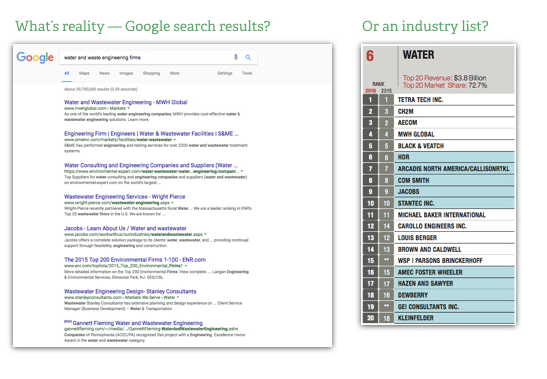The height and width of the screenshot is (379, 547).
Task: Open MWH Global Water and Wastewater Engineering result
Action: tap(126, 102)
